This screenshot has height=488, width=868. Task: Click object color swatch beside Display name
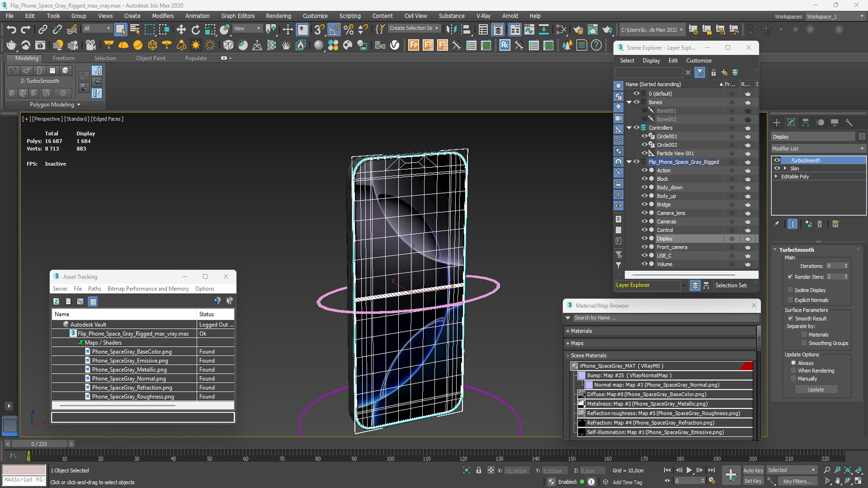862,136
